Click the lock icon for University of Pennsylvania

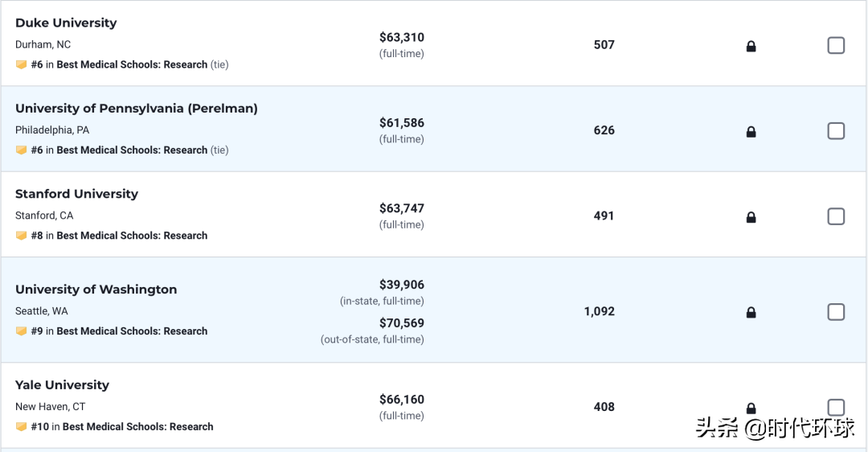(x=751, y=132)
